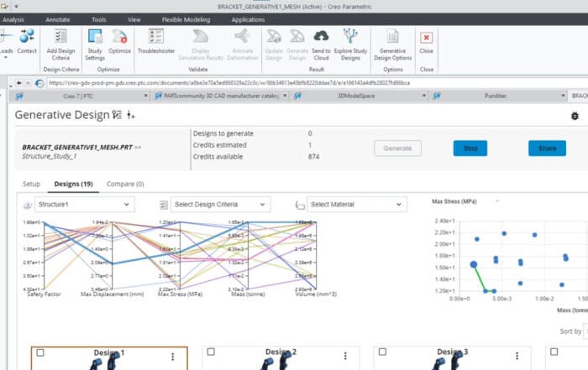Tick the fourth design card checkbox
This screenshot has width=588, height=370.
pos(554,352)
